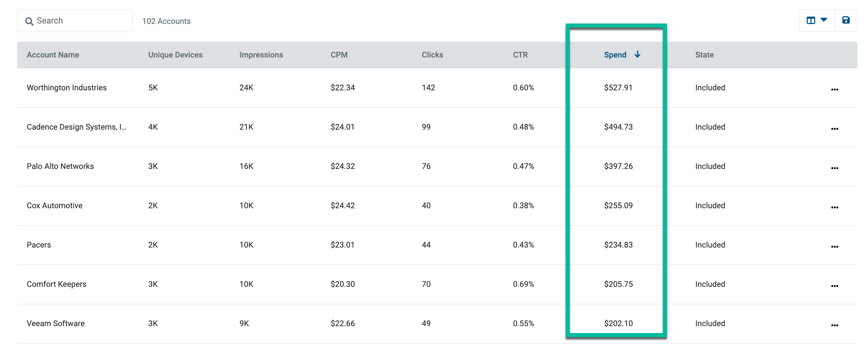Click the 102 Accounts count label
Image resolution: width=868 pixels, height=346 pixels.
tap(166, 21)
